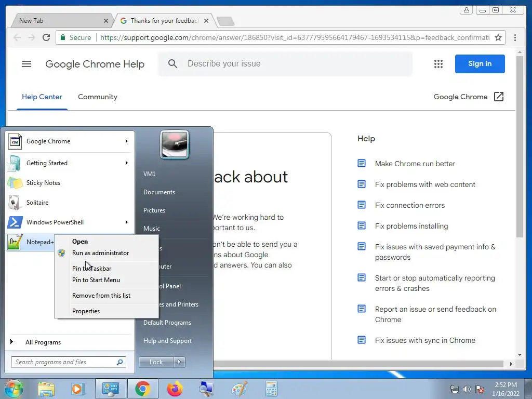532x399 pixels.
Task: Reload the page in Chrome
Action: 46,37
